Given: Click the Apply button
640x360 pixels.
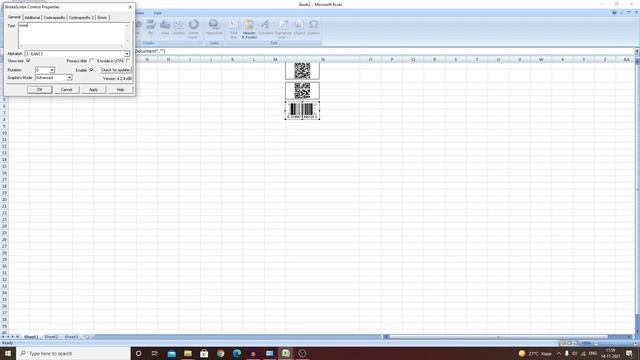Looking at the screenshot, I should click(x=93, y=89).
